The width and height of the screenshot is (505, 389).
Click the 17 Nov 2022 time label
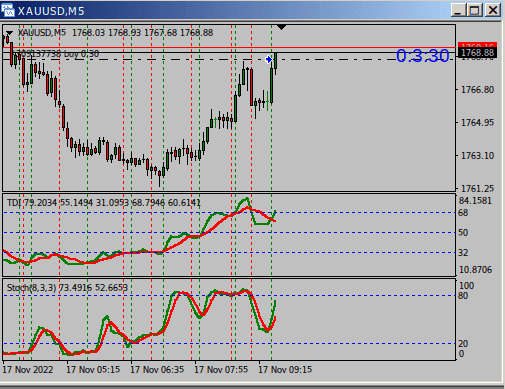point(28,370)
